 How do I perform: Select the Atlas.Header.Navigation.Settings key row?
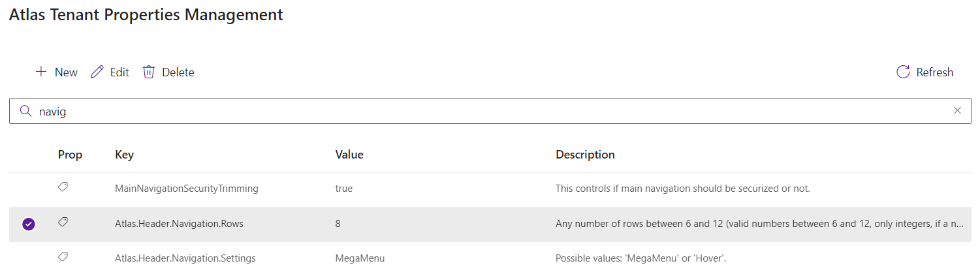[490, 258]
